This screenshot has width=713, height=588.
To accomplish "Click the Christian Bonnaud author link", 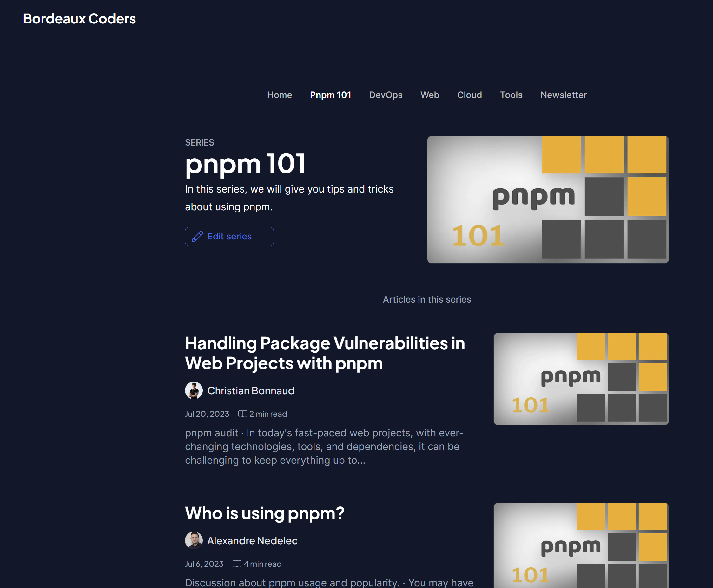I will pyautogui.click(x=251, y=390).
